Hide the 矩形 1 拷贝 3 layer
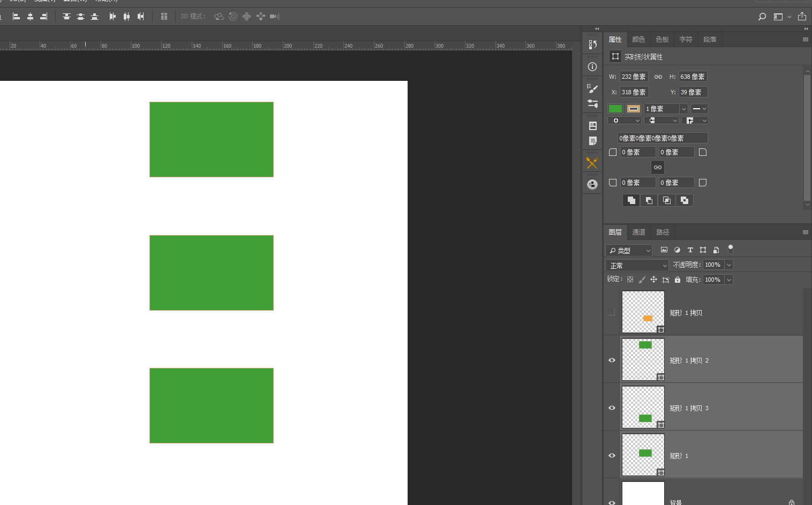This screenshot has width=812, height=505. tap(612, 408)
